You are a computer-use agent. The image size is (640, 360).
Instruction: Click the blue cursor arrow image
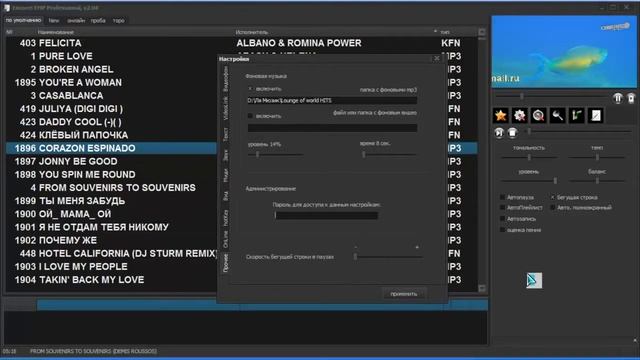(x=534, y=280)
